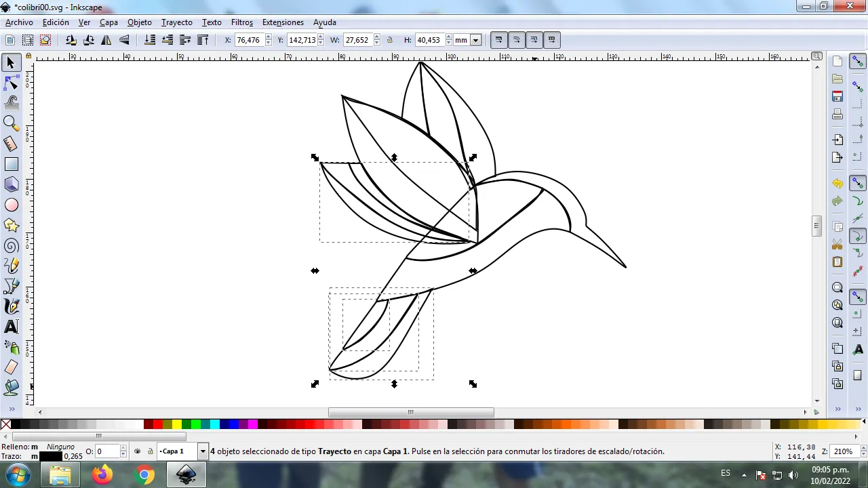Select all objects in all layers
The width and height of the screenshot is (868, 488).
[28, 40]
